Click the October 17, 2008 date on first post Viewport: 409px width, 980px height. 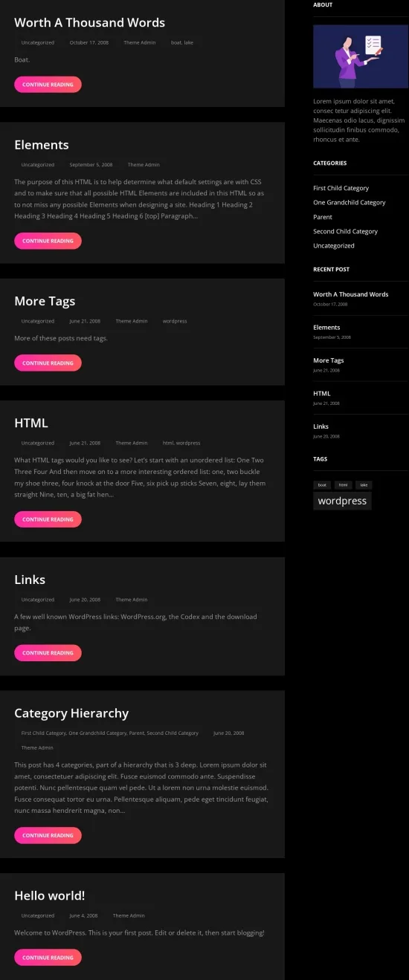pyautogui.click(x=88, y=42)
